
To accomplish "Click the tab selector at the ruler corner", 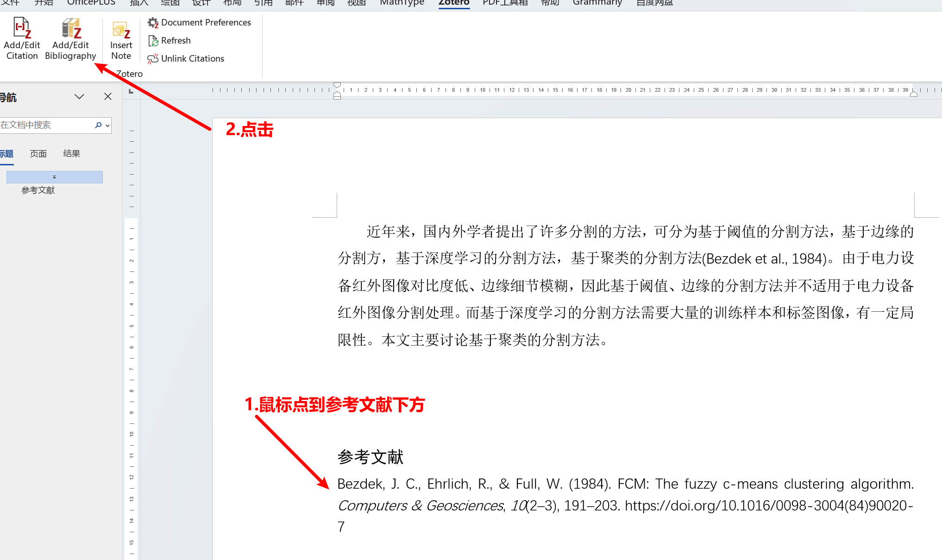I will coord(131,91).
